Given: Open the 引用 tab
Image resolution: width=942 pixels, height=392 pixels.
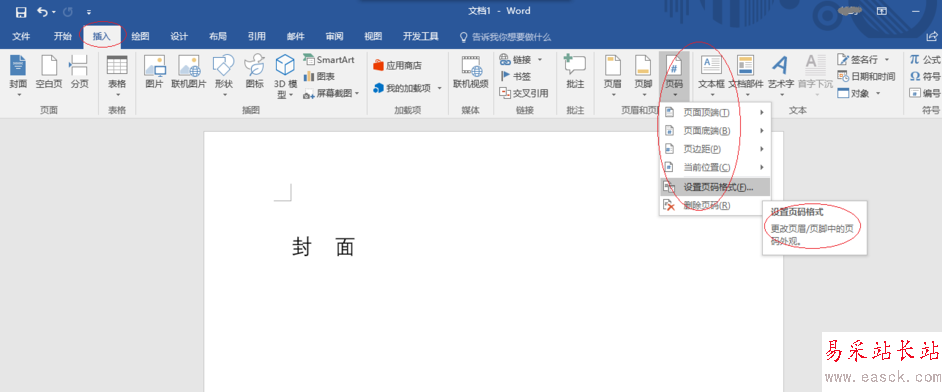Looking at the screenshot, I should [x=257, y=37].
